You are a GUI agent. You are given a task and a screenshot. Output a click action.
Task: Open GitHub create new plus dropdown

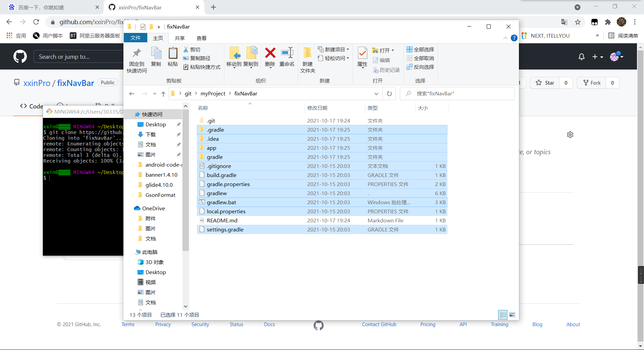point(597,57)
